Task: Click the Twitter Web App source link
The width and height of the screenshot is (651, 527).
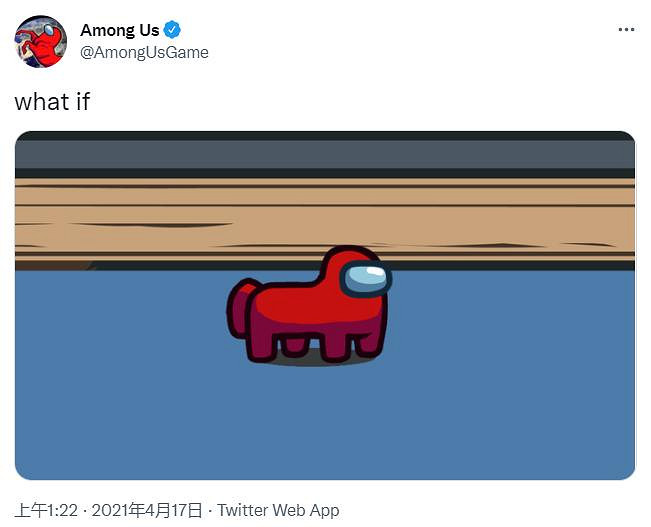Action: [278, 510]
